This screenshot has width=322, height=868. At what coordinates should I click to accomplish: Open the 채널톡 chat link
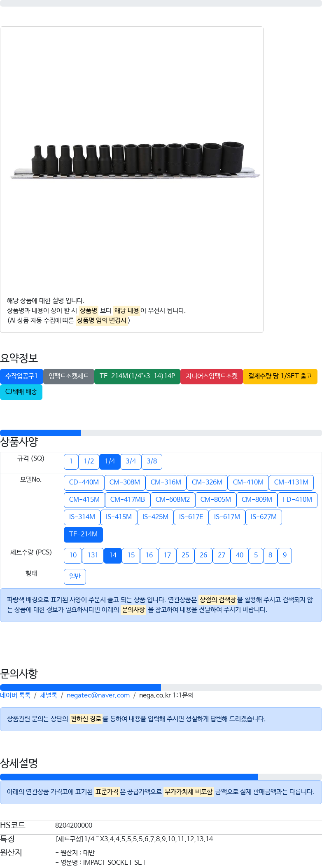[49, 695]
